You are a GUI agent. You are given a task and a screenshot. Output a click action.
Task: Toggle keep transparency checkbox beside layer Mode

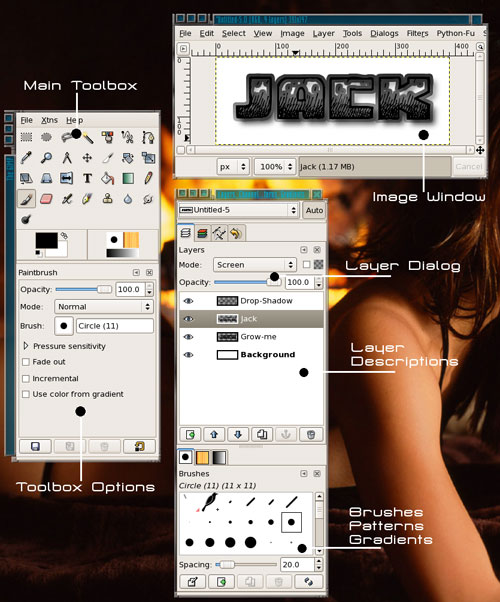[x=306, y=265]
